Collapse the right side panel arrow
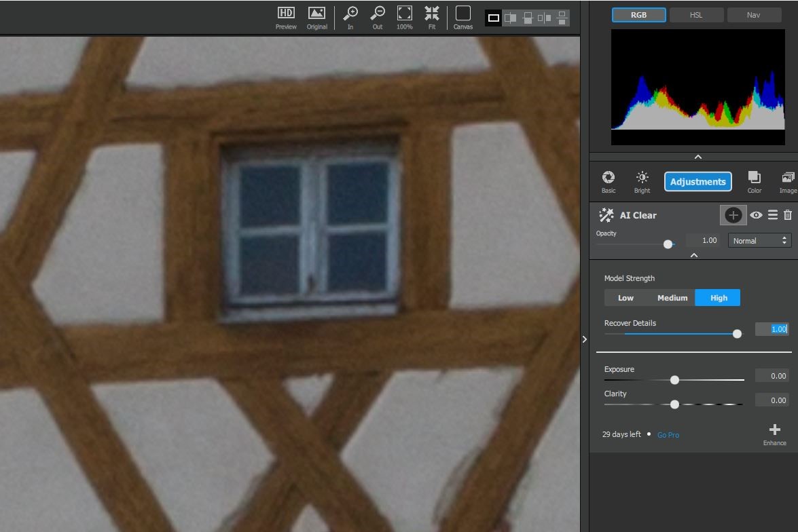The width and height of the screenshot is (798, 532). (x=585, y=339)
